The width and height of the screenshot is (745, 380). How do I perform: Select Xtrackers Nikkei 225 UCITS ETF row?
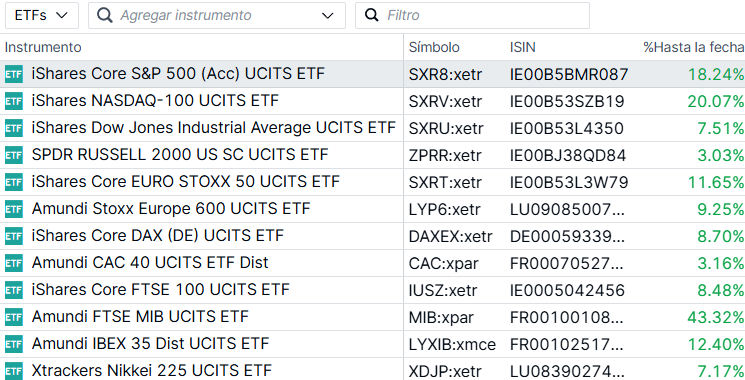tap(372, 370)
